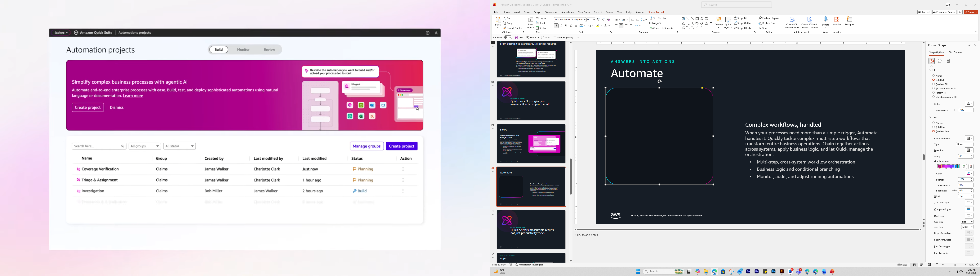Screen dimensions: 980x276
Task: Click Add gradient stop icon
Action: [964, 167]
